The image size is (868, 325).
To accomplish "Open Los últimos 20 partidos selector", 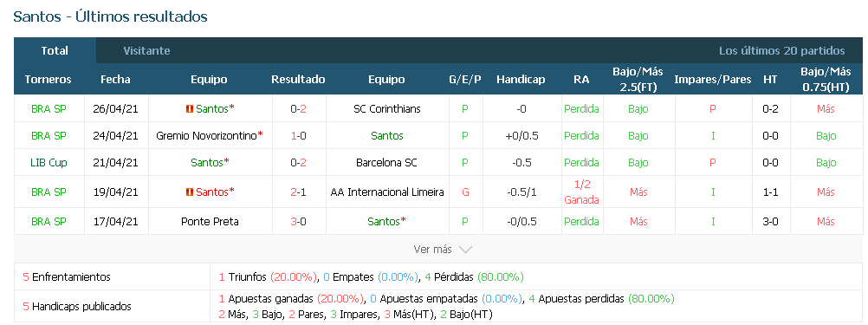I will [x=781, y=51].
